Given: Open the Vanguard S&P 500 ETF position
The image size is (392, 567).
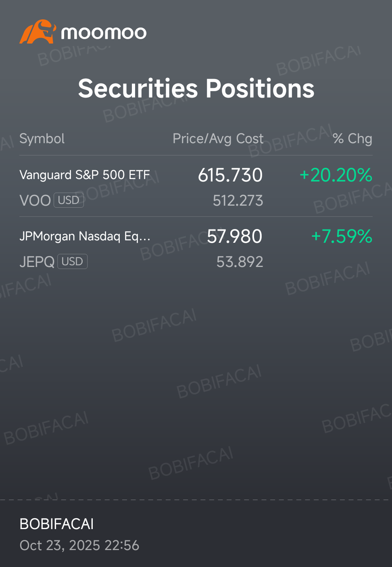Looking at the screenshot, I should point(196,187).
